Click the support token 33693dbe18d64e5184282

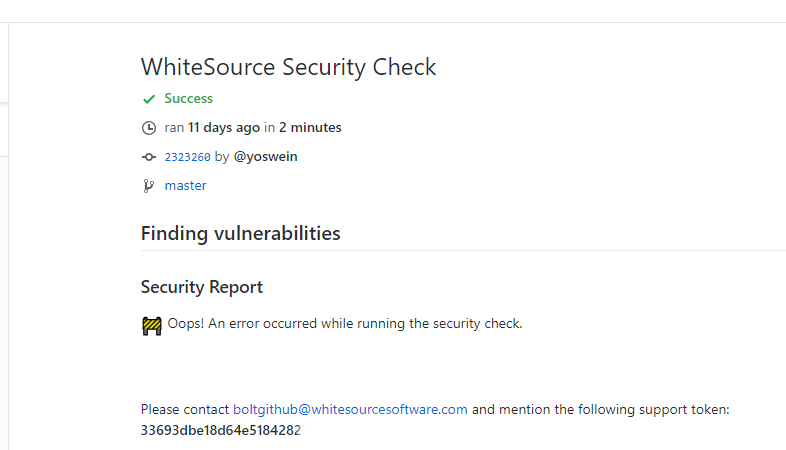pos(220,430)
